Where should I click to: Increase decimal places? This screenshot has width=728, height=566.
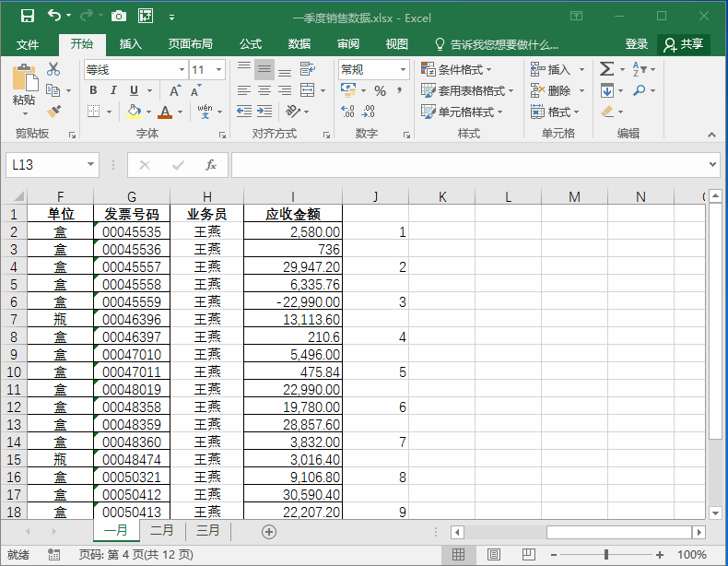click(347, 112)
